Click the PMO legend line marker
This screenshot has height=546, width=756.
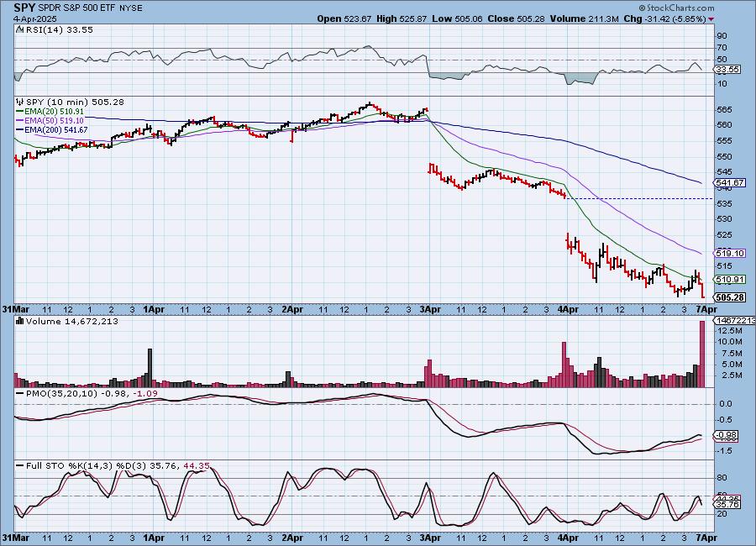pyautogui.click(x=20, y=394)
